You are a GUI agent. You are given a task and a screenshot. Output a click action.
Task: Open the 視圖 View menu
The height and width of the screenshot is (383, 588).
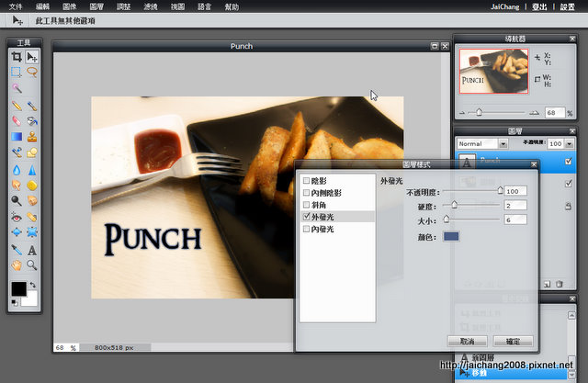click(x=177, y=6)
